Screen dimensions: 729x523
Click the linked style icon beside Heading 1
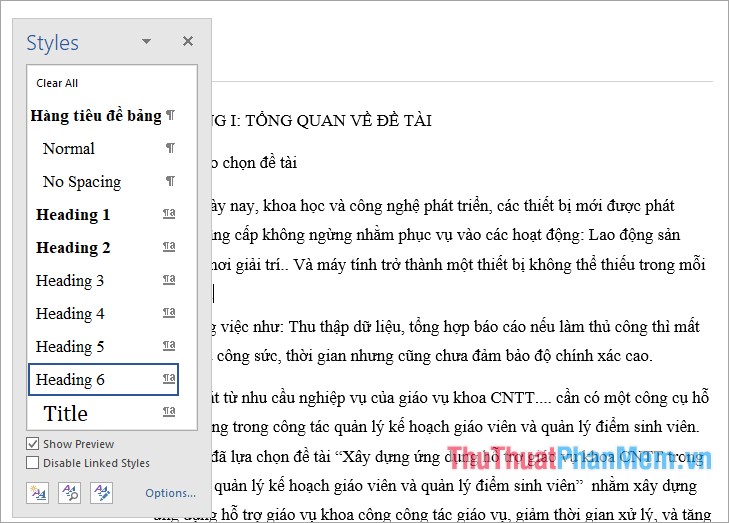[169, 213]
